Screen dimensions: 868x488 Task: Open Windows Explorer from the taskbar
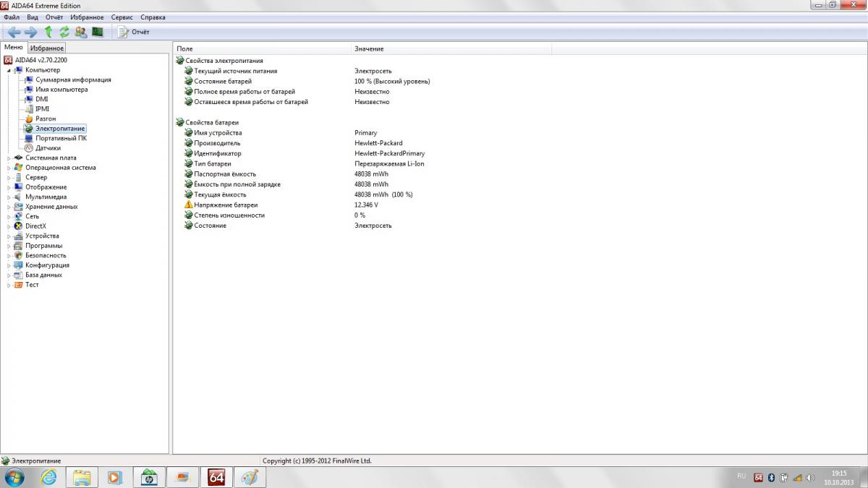tap(82, 477)
